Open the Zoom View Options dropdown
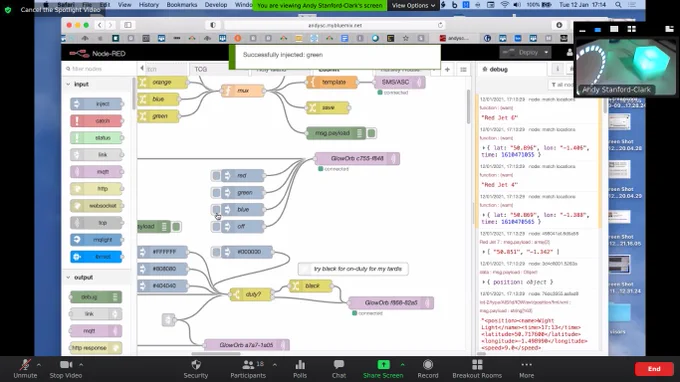 click(x=413, y=5)
